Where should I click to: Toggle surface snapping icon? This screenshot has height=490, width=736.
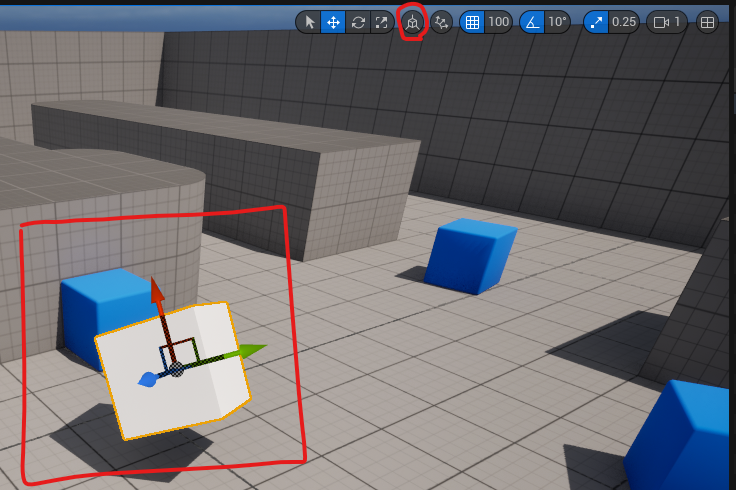tap(441, 22)
